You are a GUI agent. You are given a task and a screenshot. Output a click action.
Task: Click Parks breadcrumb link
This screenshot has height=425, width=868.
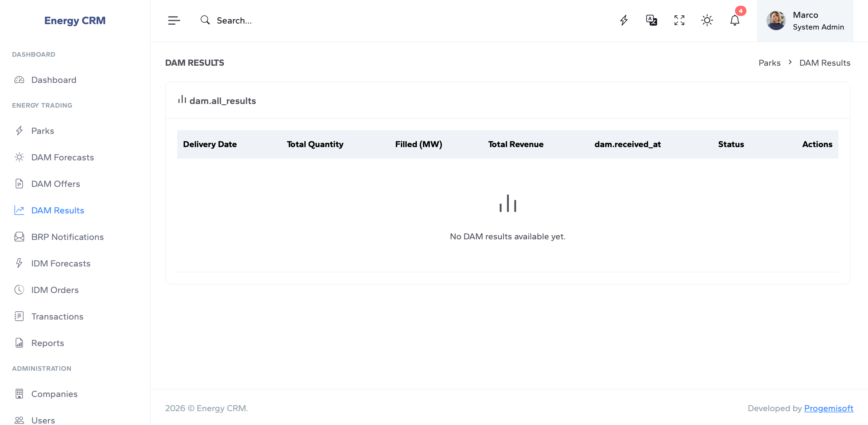769,63
